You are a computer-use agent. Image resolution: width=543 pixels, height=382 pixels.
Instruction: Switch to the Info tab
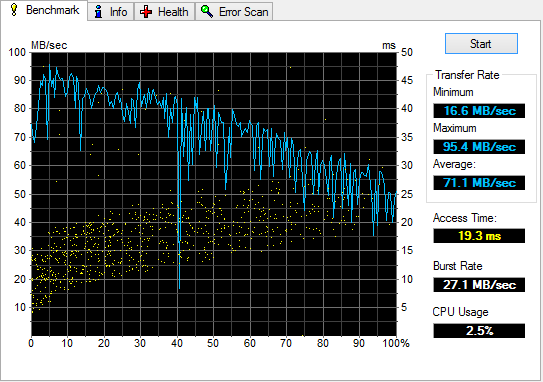coord(111,12)
